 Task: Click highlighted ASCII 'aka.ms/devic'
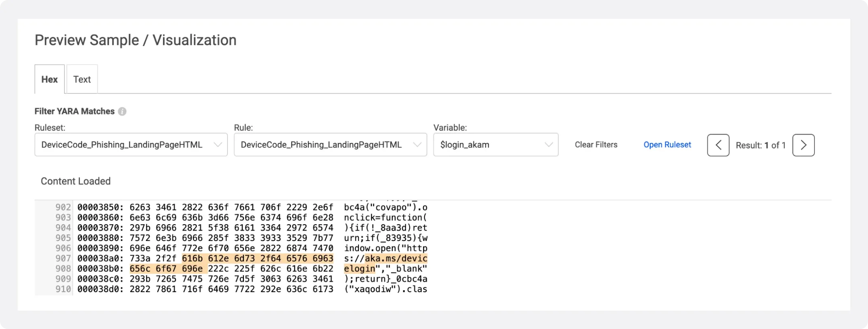pyautogui.click(x=396, y=259)
